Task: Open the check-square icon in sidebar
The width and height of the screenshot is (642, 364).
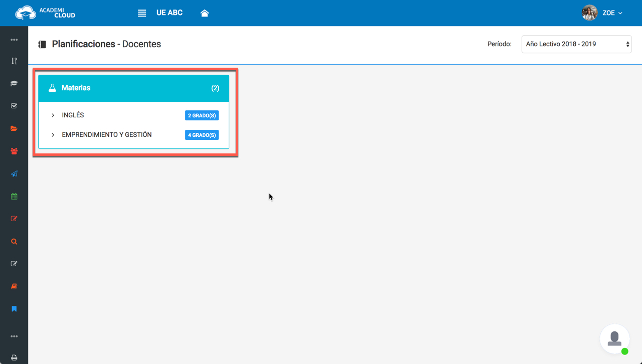Action: [14, 106]
